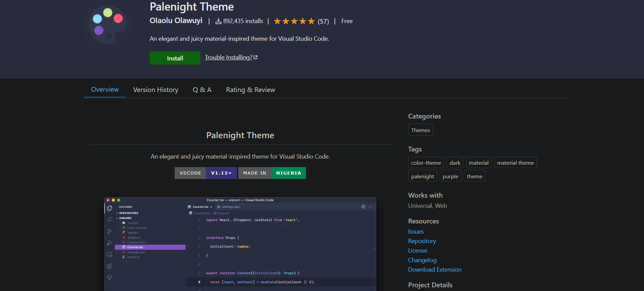The image size is (644, 291).
Task: Expand the OPEN EDITORS section
Action: point(128,213)
